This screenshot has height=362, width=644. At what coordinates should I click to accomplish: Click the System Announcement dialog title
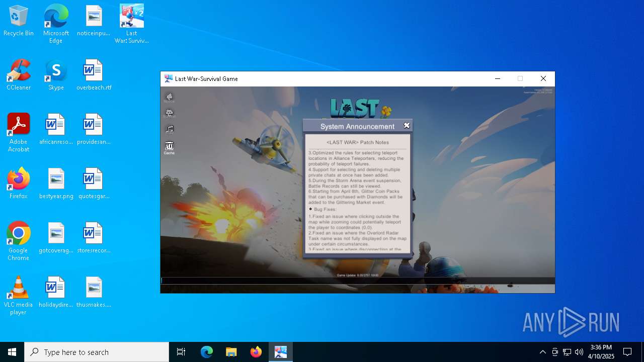[x=357, y=126]
